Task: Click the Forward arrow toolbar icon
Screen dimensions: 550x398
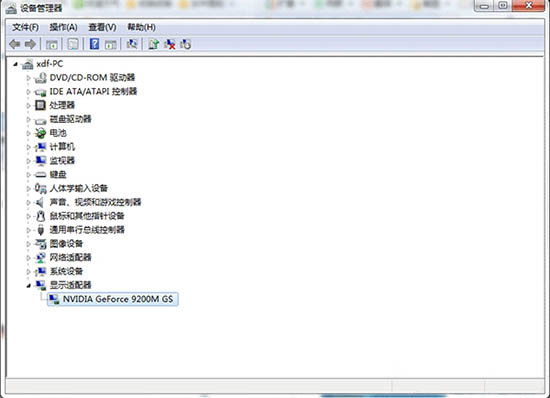Action: (x=30, y=44)
